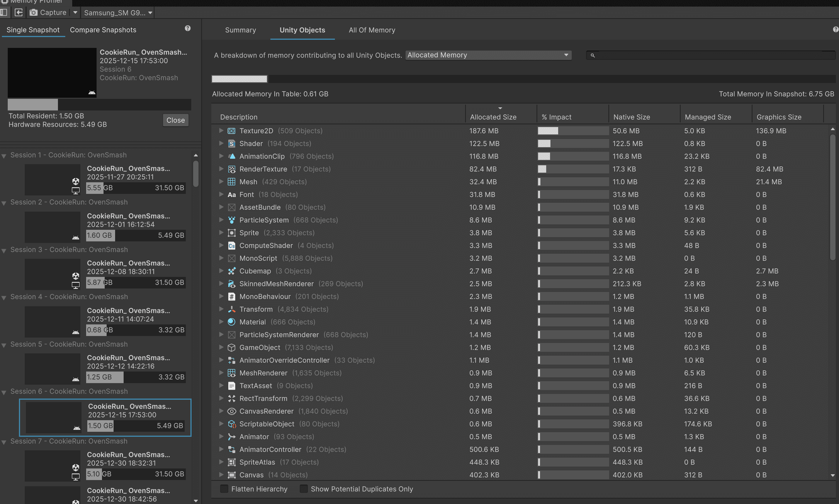Click the snapshot list scrollbar
This screenshot has width=839, height=504.
tap(196, 174)
